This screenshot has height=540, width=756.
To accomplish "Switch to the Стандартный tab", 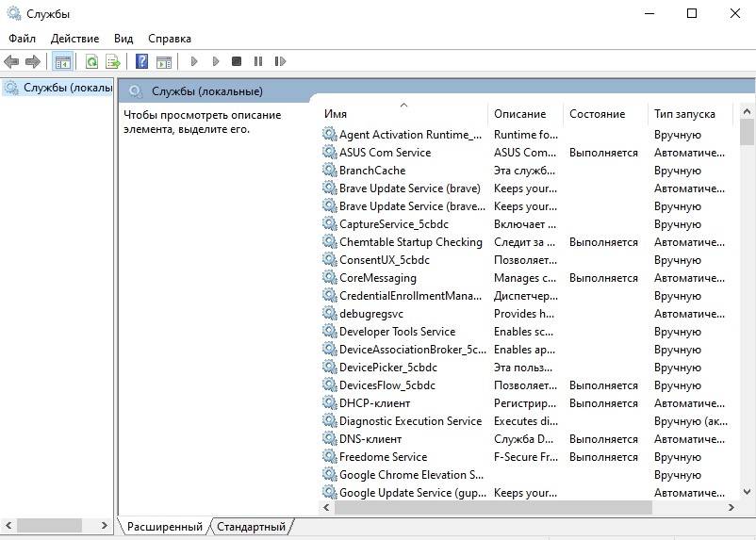I will click(x=251, y=527).
